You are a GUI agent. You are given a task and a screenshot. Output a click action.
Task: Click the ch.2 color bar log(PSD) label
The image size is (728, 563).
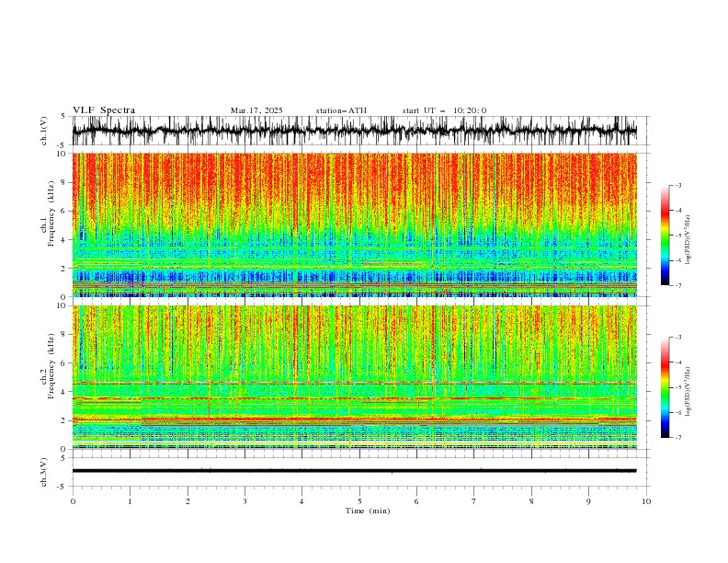pos(688,391)
